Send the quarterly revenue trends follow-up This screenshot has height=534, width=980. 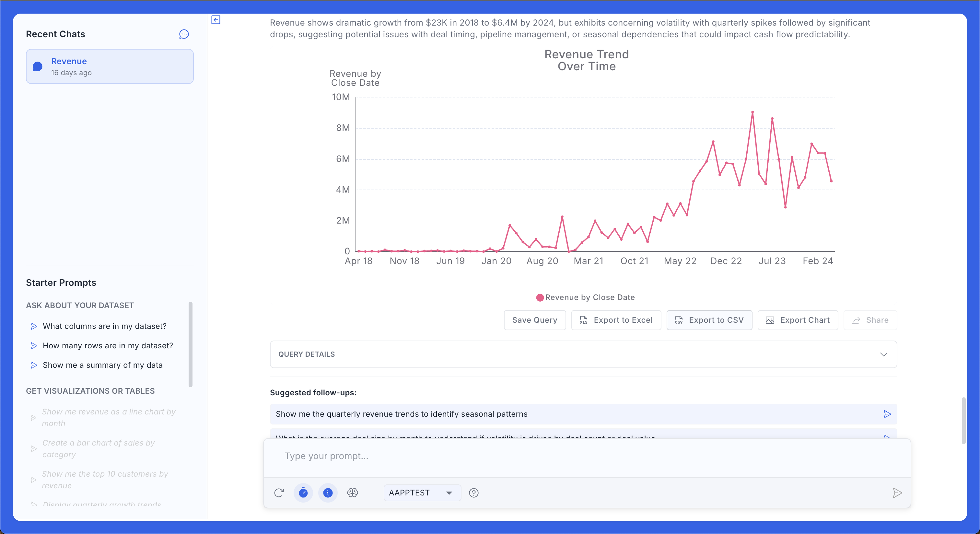[x=887, y=414]
